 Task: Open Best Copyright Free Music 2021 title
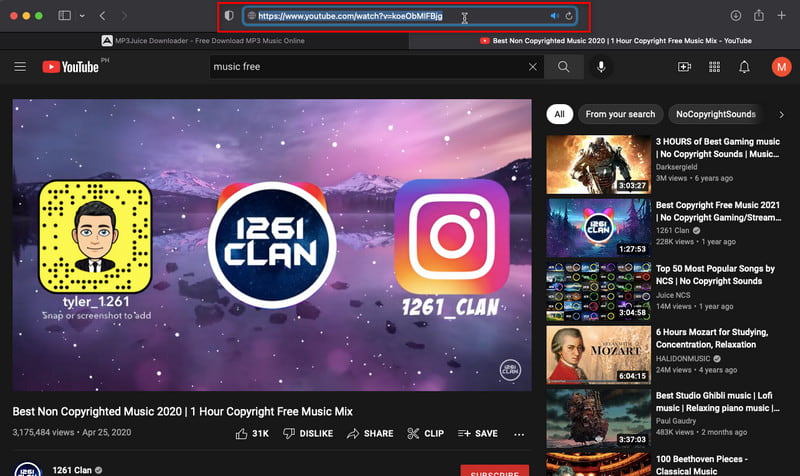[x=718, y=211]
